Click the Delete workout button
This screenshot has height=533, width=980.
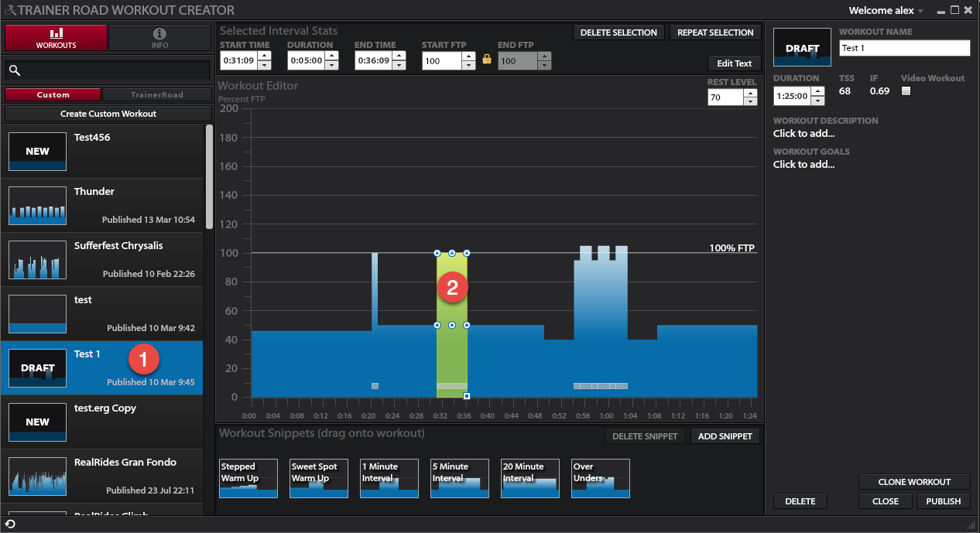[800, 501]
